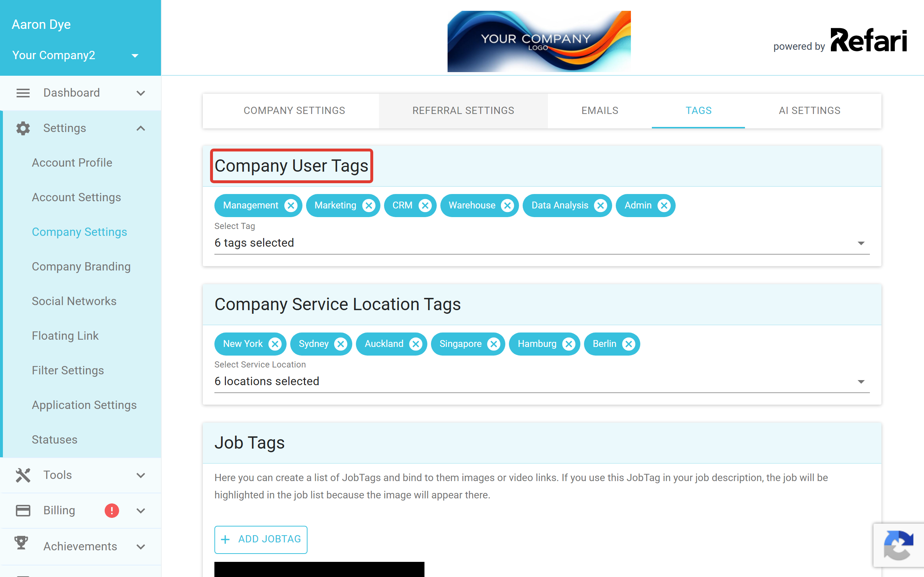The image size is (924, 577).
Task: Remove the Sydney location chip
Action: pyautogui.click(x=341, y=344)
